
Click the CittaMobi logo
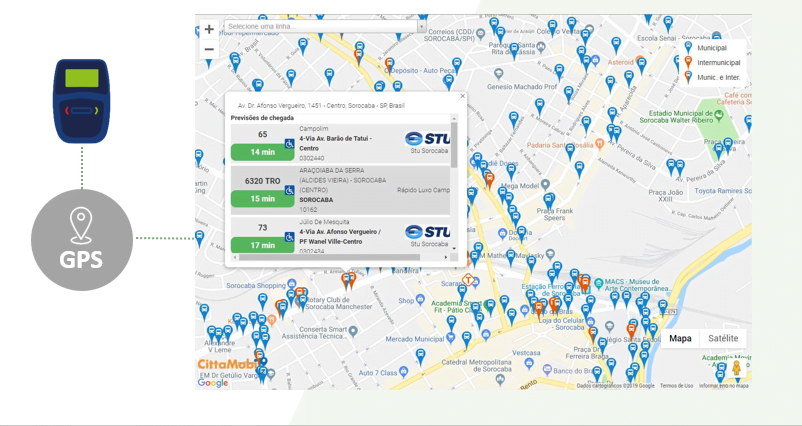pyautogui.click(x=225, y=365)
